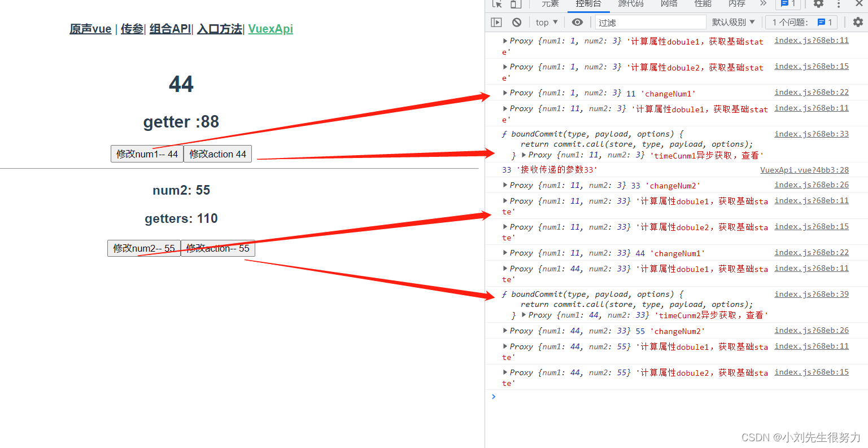Image resolution: width=868 pixels, height=448 pixels.
Task: Open index.js?68eb:22 link of 11 'changeNum1' row
Action: [x=812, y=92]
